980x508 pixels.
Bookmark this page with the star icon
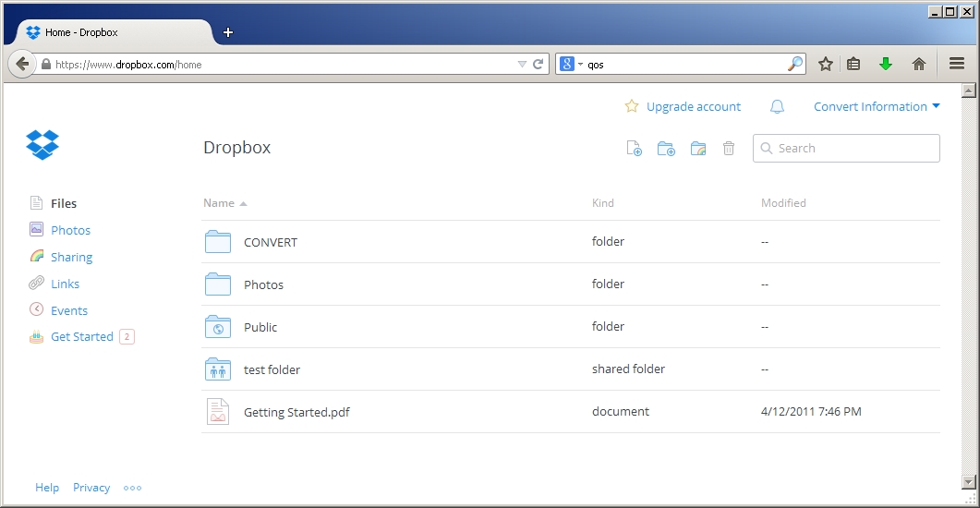click(826, 64)
